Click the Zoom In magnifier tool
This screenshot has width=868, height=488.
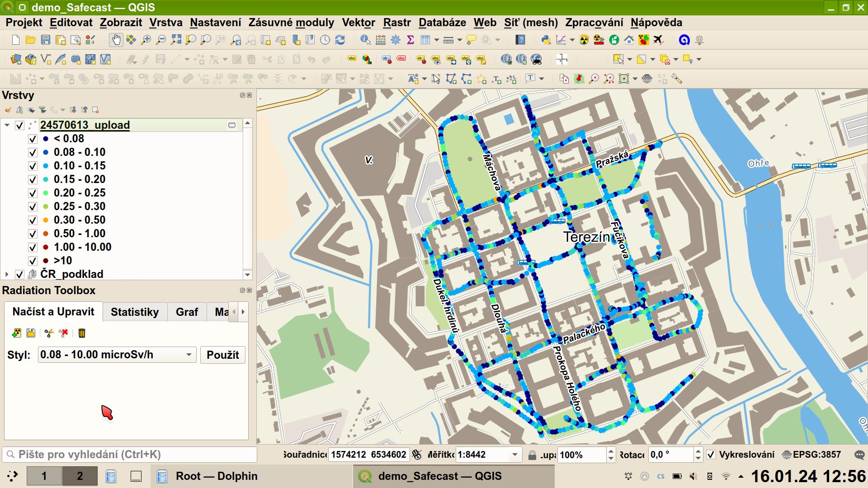[146, 40]
